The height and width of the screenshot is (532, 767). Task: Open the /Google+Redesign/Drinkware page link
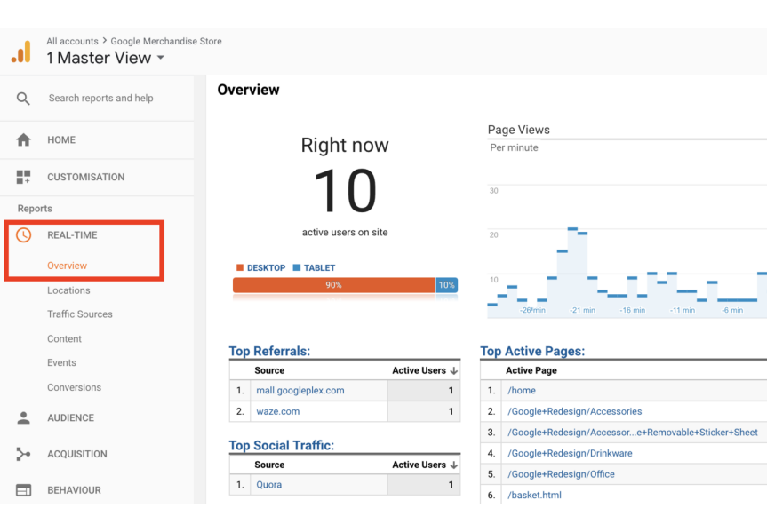(x=570, y=454)
